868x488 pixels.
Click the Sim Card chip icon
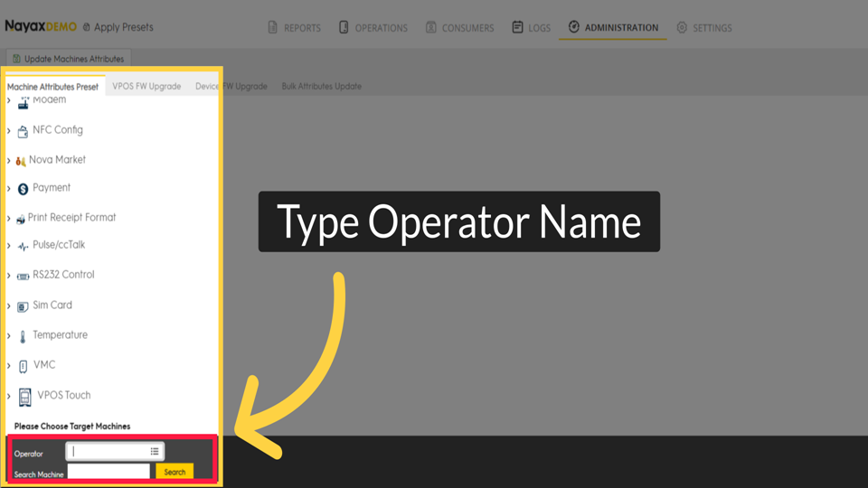[x=23, y=306]
